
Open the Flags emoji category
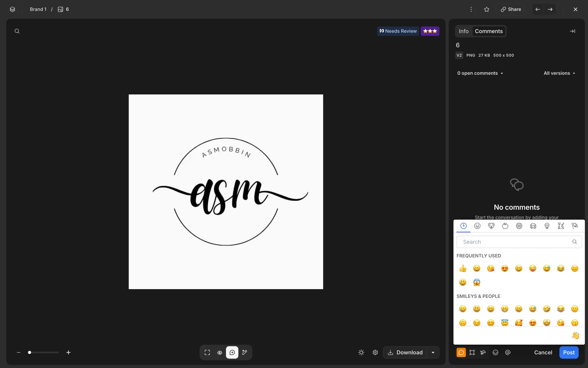575,226
